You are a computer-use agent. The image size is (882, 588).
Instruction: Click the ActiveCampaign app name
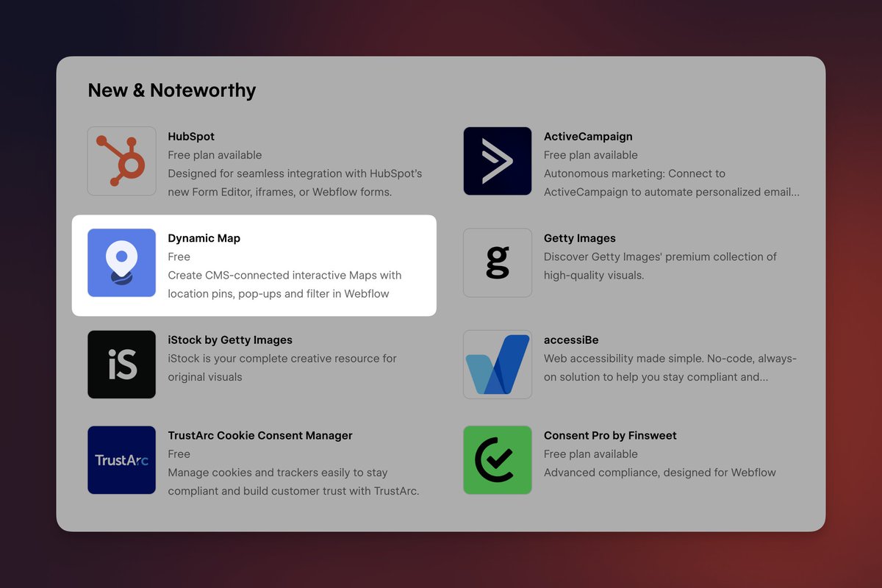[588, 136]
